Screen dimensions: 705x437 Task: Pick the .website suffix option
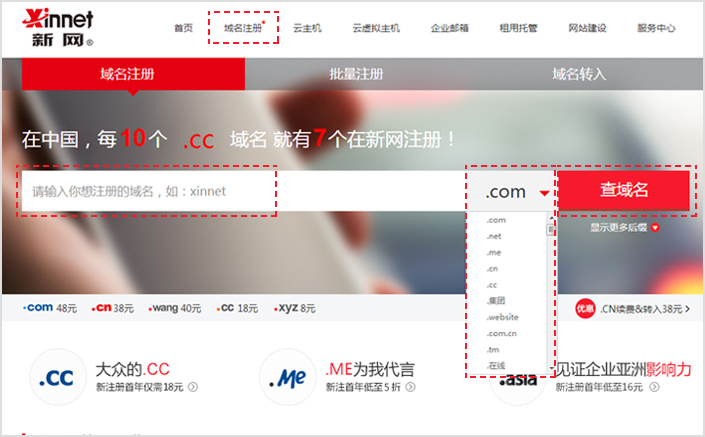pyautogui.click(x=501, y=316)
